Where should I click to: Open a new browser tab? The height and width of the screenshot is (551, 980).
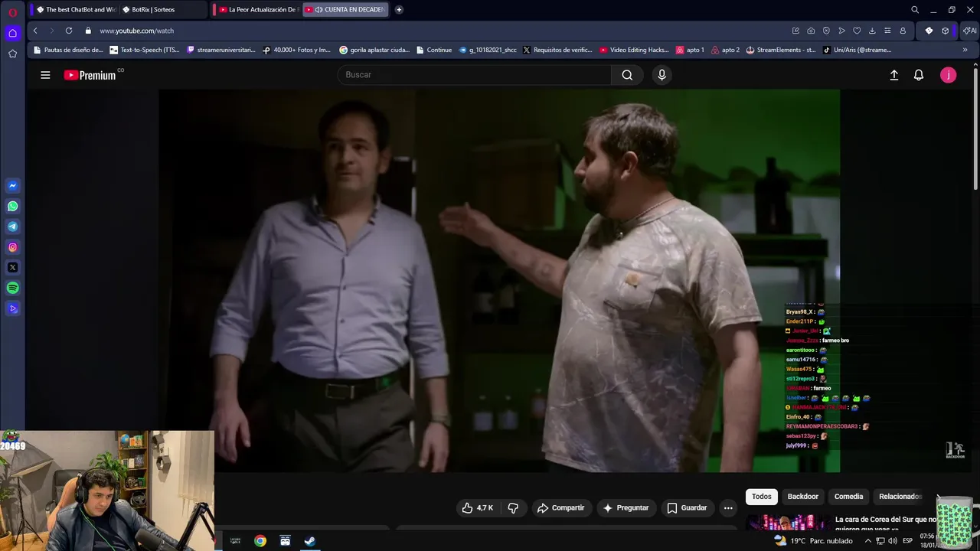(399, 10)
